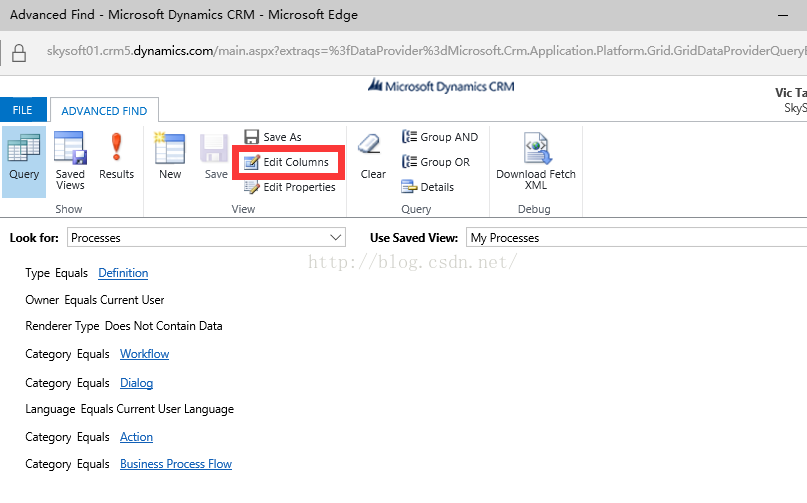807x503 pixels.
Task: Select Save As in View group
Action: tap(273, 137)
